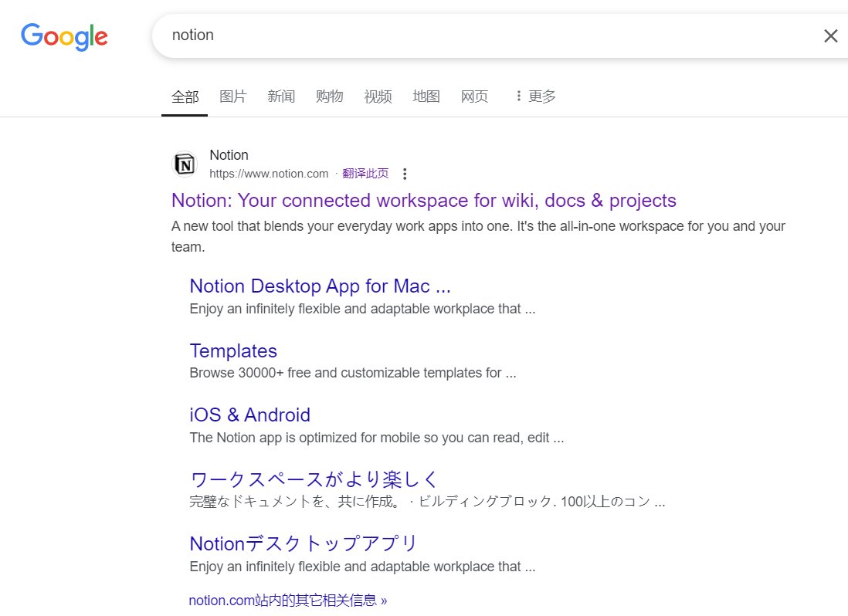Click the snippet starting 'A new tool that blends'
848x616 pixels.
tap(478, 236)
